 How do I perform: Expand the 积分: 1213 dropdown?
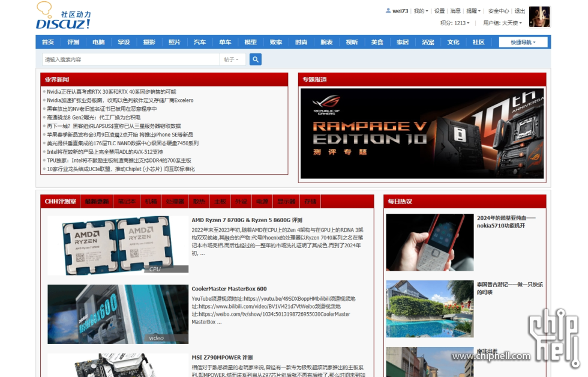tap(455, 23)
